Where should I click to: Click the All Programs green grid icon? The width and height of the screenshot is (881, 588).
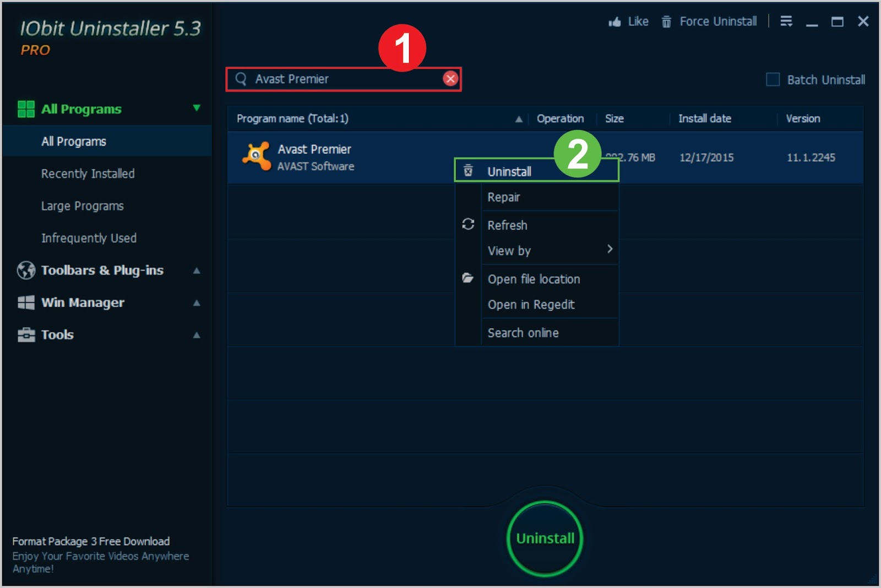pos(26,109)
